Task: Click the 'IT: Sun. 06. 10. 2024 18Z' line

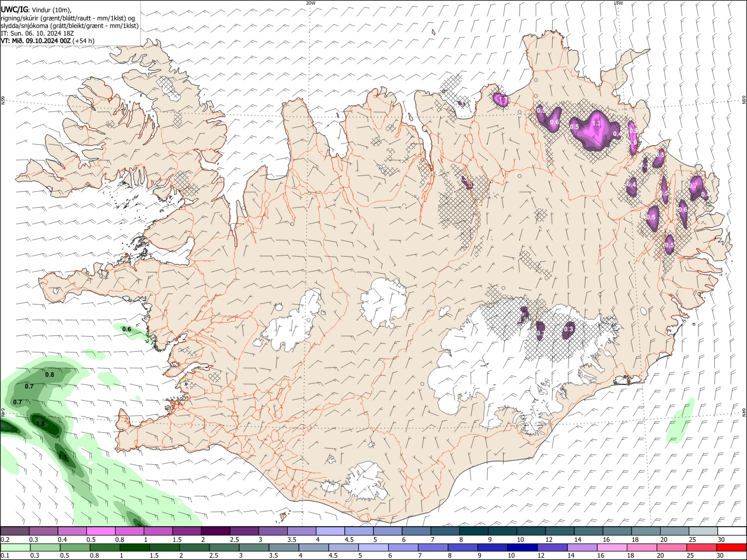Action: pyautogui.click(x=37, y=33)
